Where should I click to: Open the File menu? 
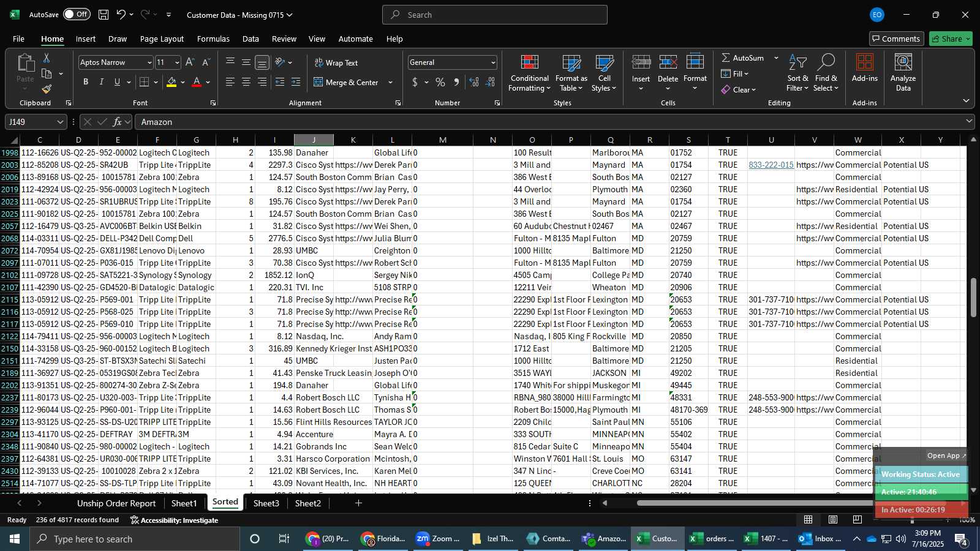(x=18, y=39)
